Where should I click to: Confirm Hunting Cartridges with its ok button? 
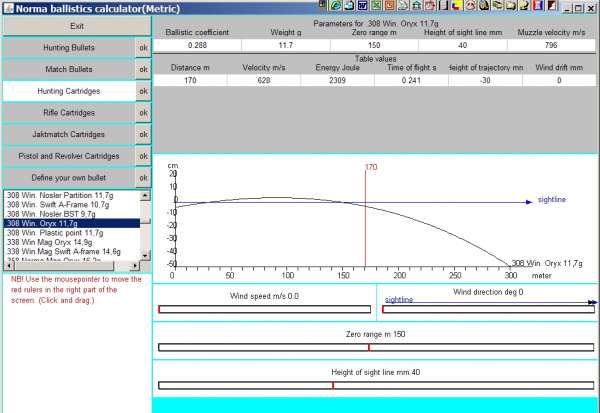coord(143,91)
